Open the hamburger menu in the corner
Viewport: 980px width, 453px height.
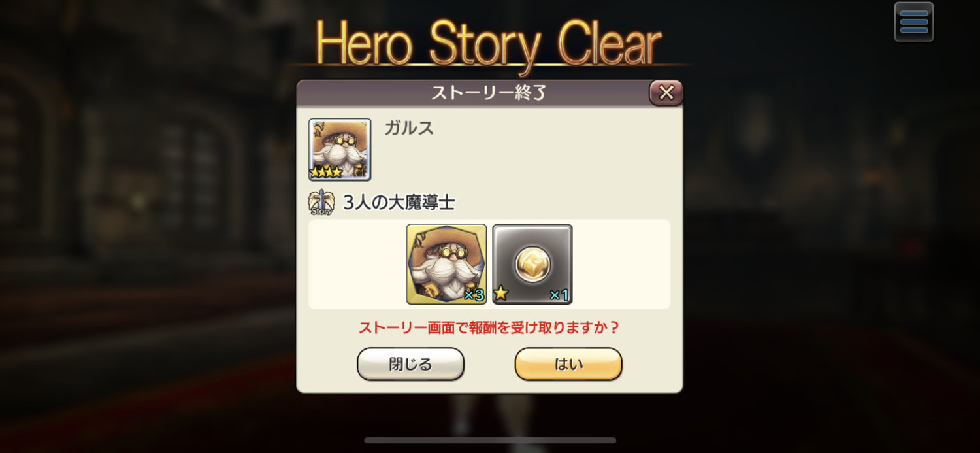pos(913,22)
